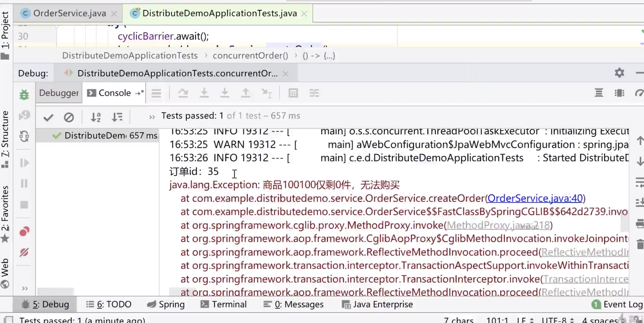
Task: Toggle Show Ignored tests icon
Action: (69, 117)
